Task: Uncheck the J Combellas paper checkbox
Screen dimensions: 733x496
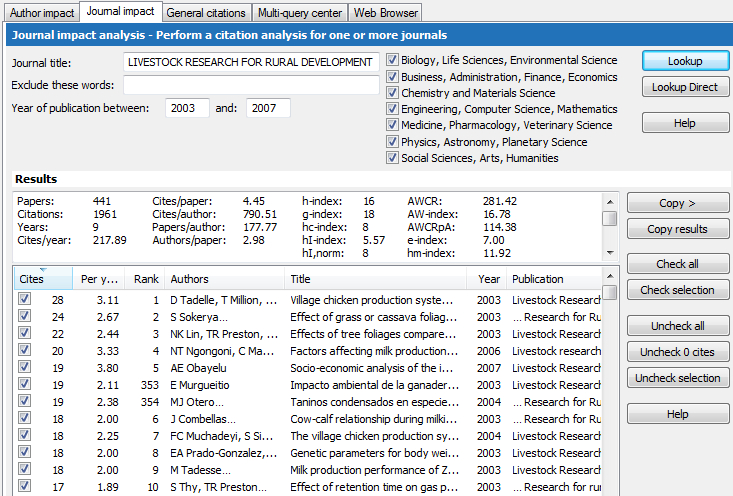Action: 24,418
